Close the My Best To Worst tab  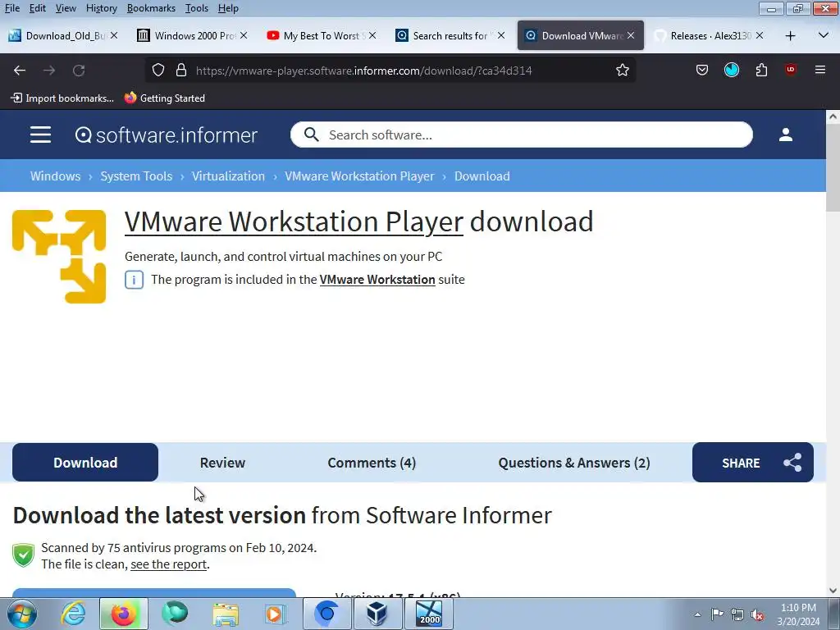point(372,35)
